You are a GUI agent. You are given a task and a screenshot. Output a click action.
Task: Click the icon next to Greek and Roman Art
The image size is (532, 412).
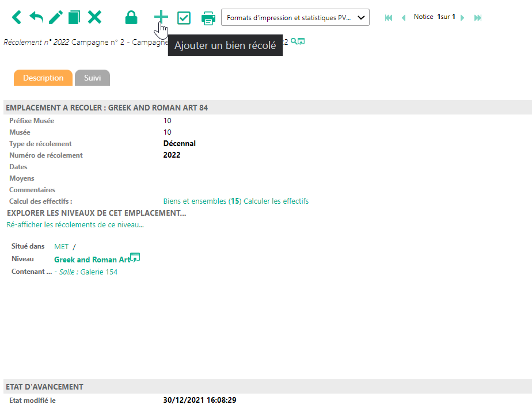click(x=135, y=257)
